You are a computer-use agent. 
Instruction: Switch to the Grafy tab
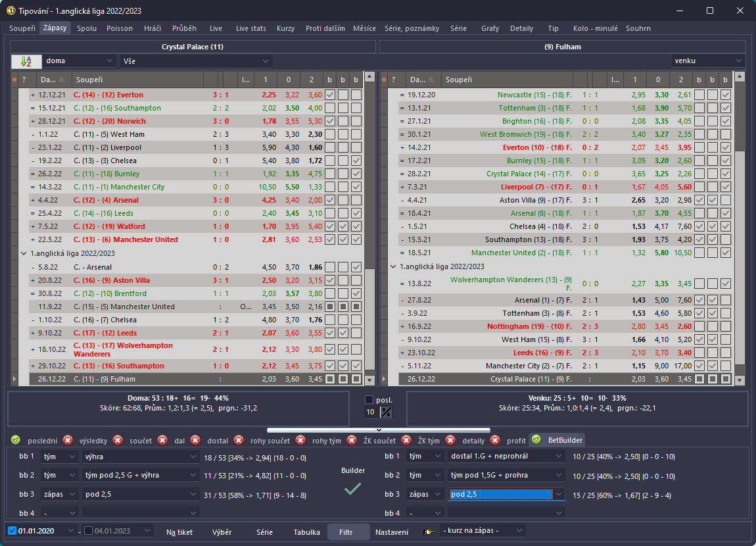click(x=490, y=28)
